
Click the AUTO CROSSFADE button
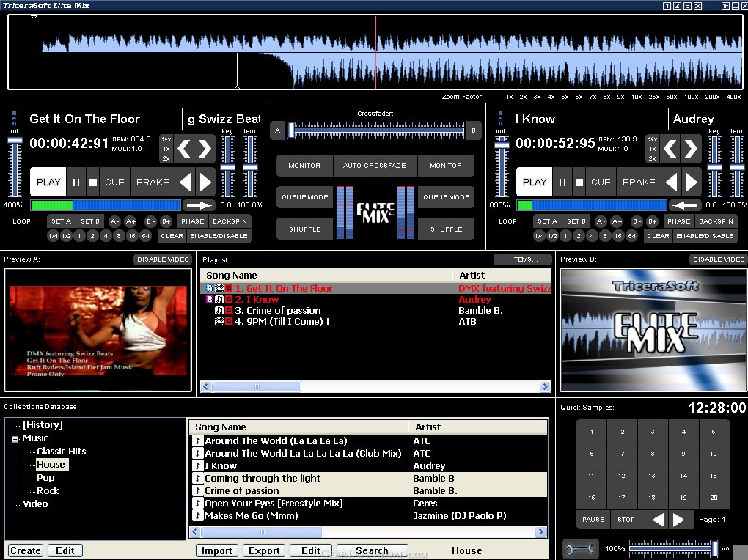(x=375, y=166)
